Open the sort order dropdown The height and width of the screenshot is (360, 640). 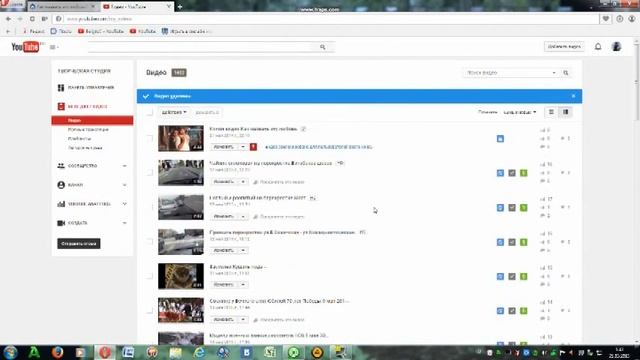click(x=520, y=112)
